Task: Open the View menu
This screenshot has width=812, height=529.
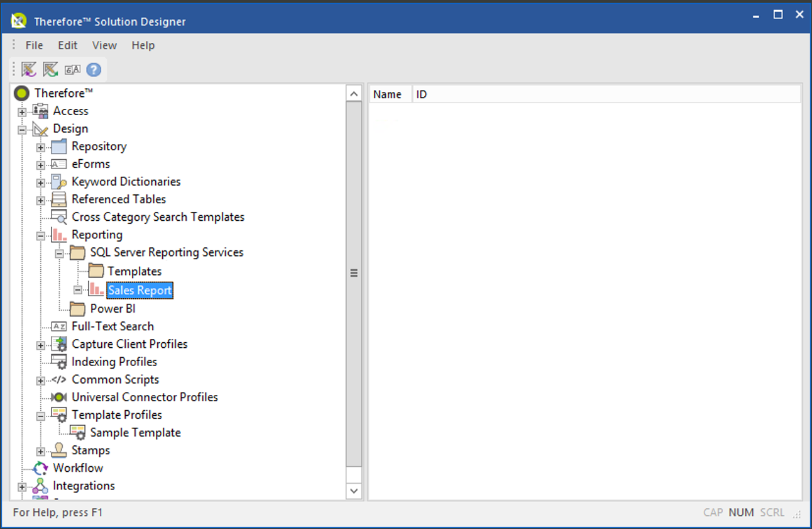Action: 104,45
